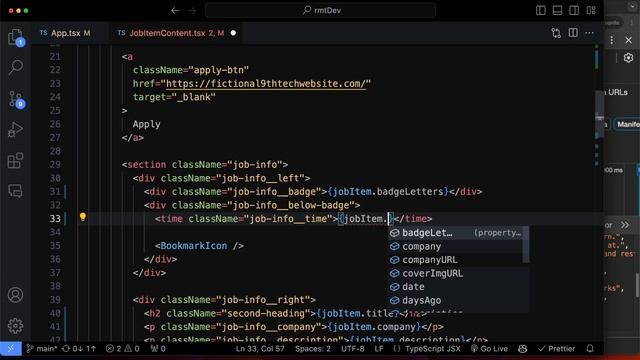
Task: Switch to the App.tsx tab
Action: pos(65,33)
